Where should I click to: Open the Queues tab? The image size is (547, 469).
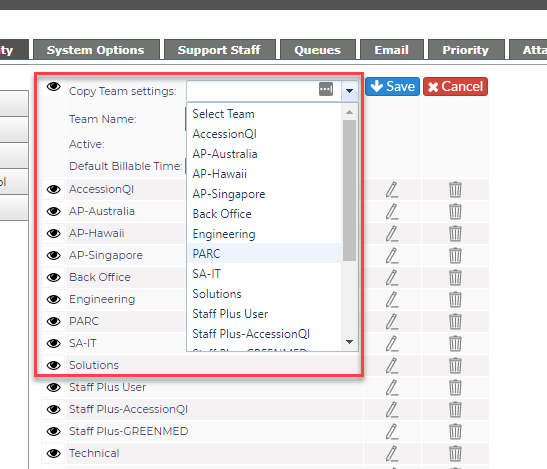click(x=317, y=50)
